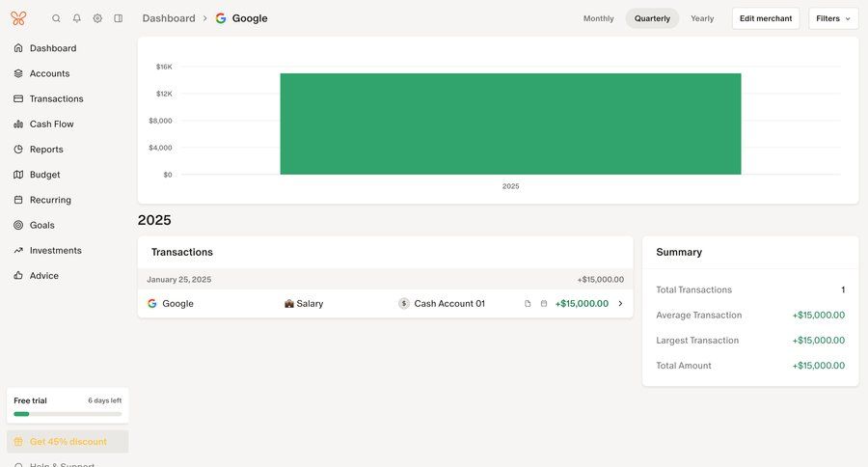Click the Total Transactions value 1
This screenshot has width=868, height=467.
tap(843, 289)
